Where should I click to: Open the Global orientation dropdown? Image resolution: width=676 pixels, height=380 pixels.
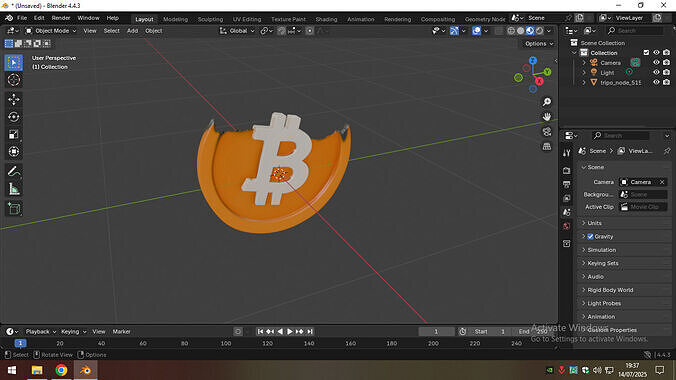(x=238, y=31)
